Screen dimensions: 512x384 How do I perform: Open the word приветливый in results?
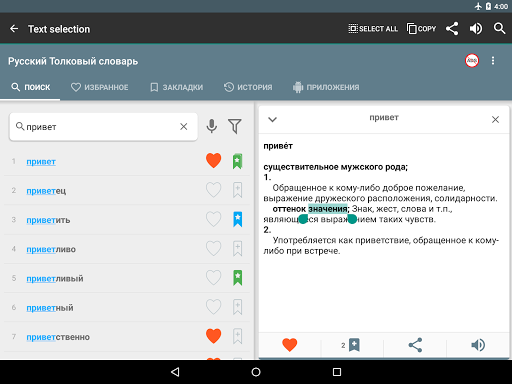(55, 278)
